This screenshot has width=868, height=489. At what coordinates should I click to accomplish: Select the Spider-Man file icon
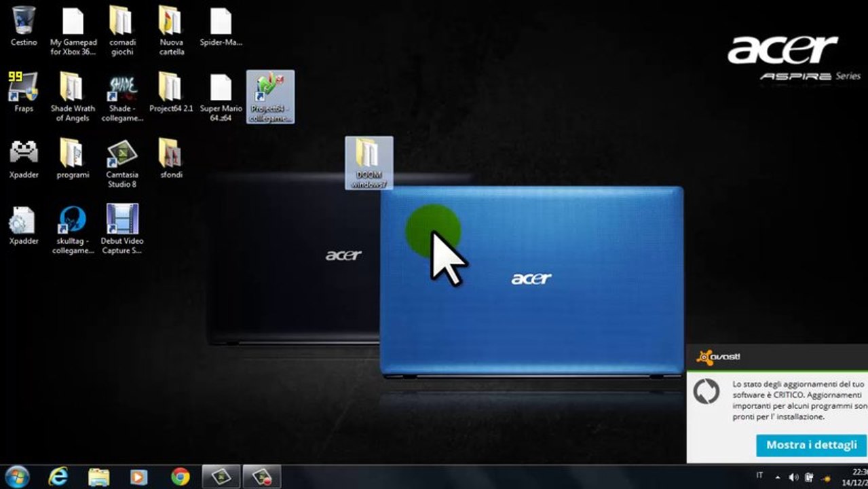click(221, 26)
